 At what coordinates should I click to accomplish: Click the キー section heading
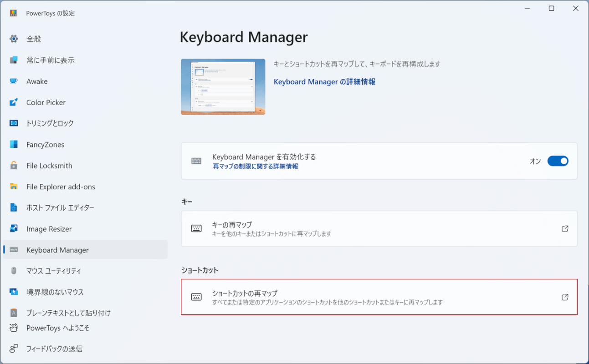click(x=187, y=202)
